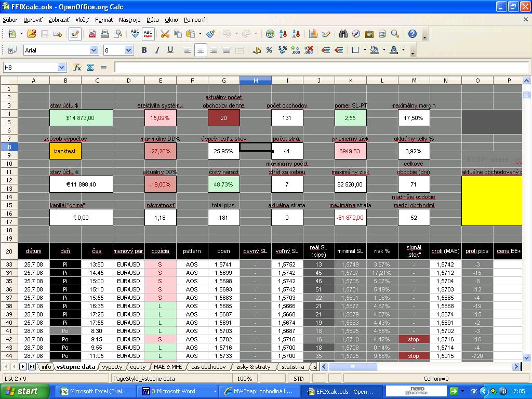Open Page Preview magnifier icon
This screenshot has height=399, width=532.
click(118, 34)
